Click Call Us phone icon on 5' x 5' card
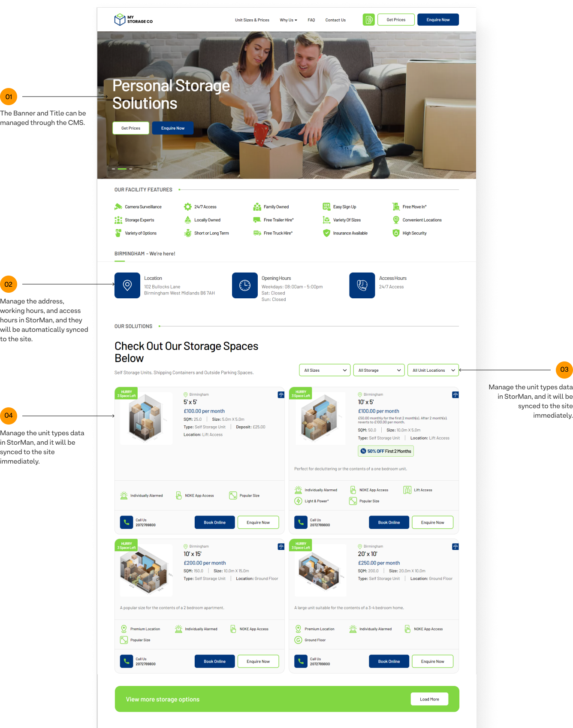 (x=127, y=522)
